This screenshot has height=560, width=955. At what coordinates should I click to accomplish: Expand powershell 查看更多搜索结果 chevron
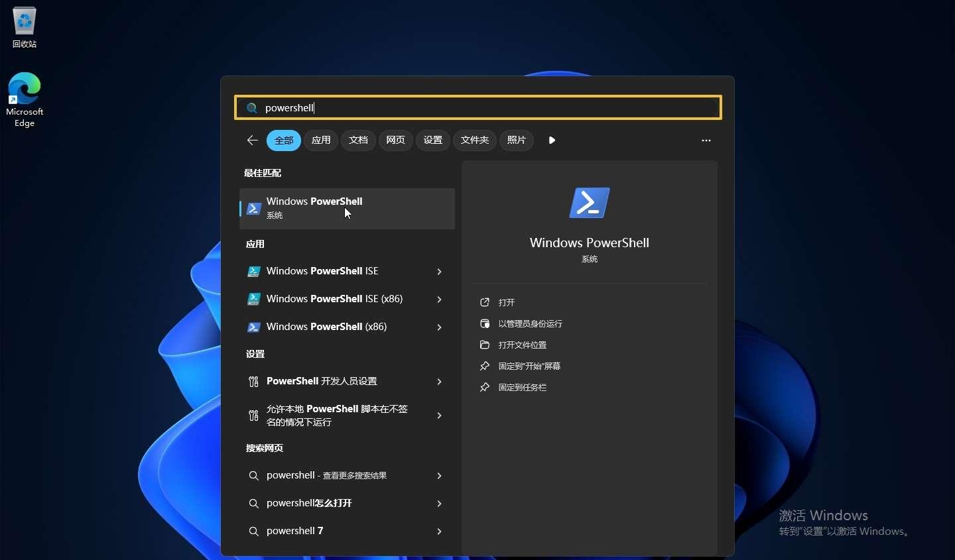point(439,475)
